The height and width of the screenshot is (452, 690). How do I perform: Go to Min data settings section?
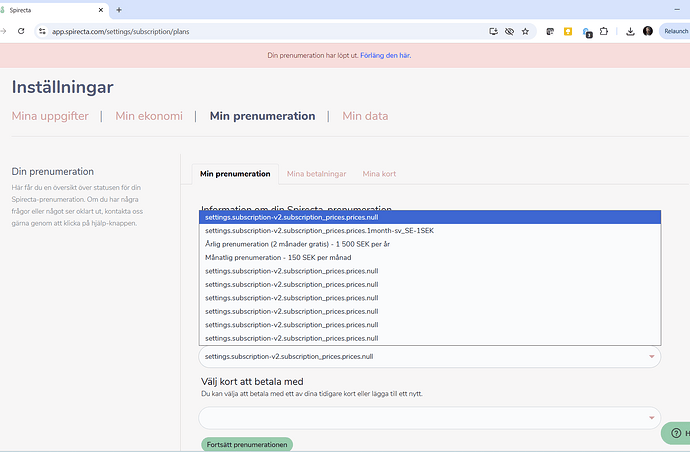365,116
